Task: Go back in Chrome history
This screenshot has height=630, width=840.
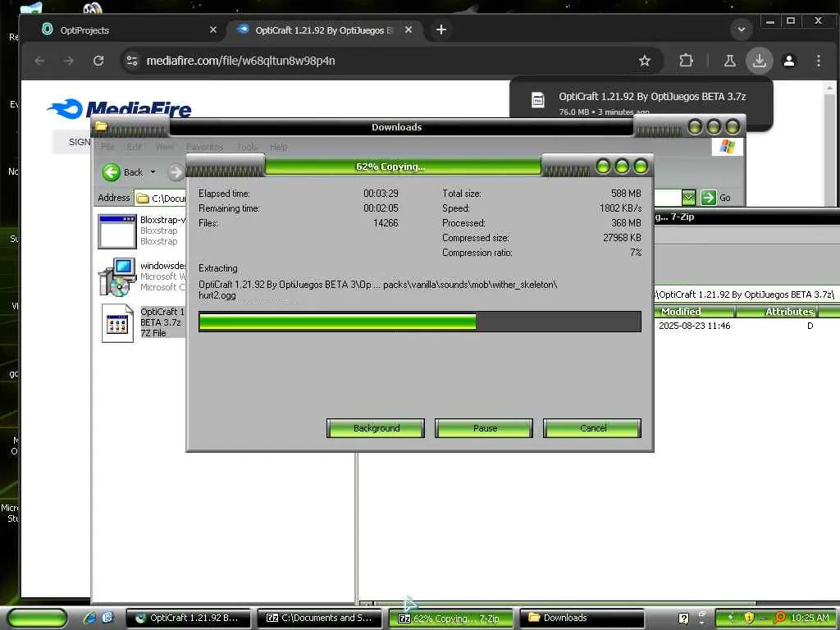Action: [39, 61]
